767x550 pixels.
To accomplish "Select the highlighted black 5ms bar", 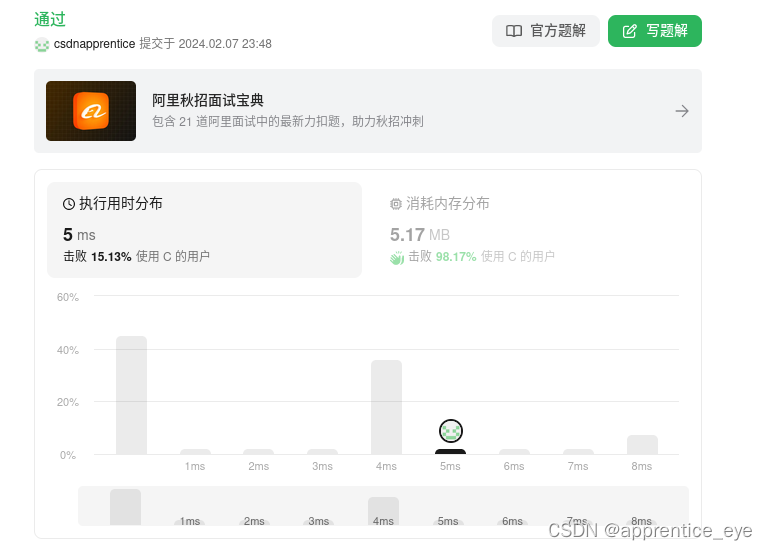I will pos(451,452).
